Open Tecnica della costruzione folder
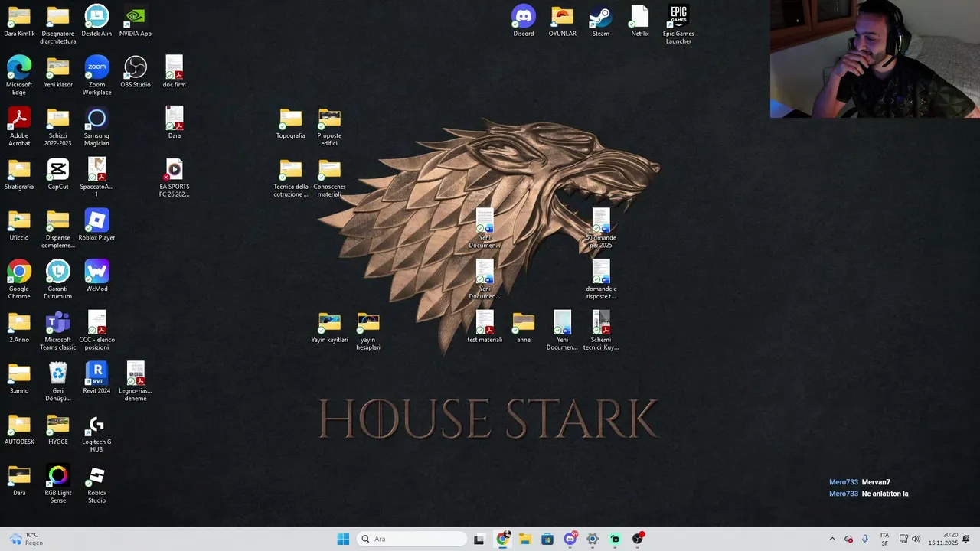The height and width of the screenshot is (551, 980). 291,178
